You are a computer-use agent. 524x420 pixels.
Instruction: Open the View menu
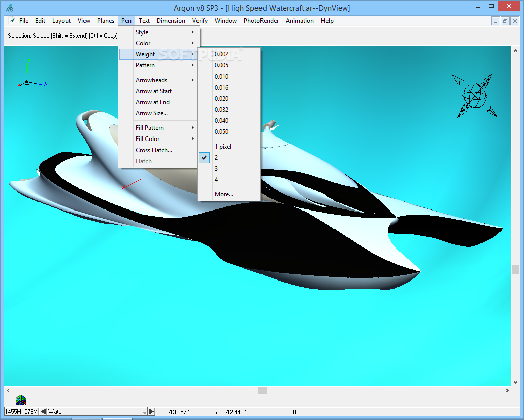pyautogui.click(x=84, y=20)
